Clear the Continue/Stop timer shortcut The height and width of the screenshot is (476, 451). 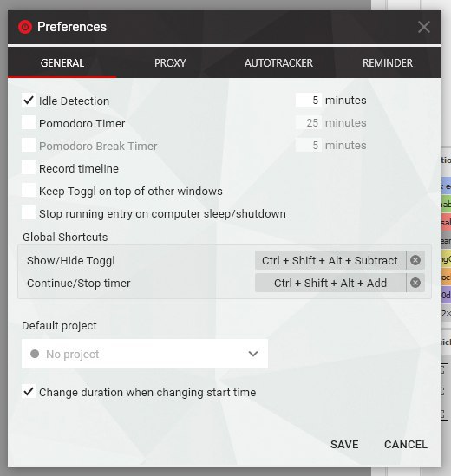point(415,283)
